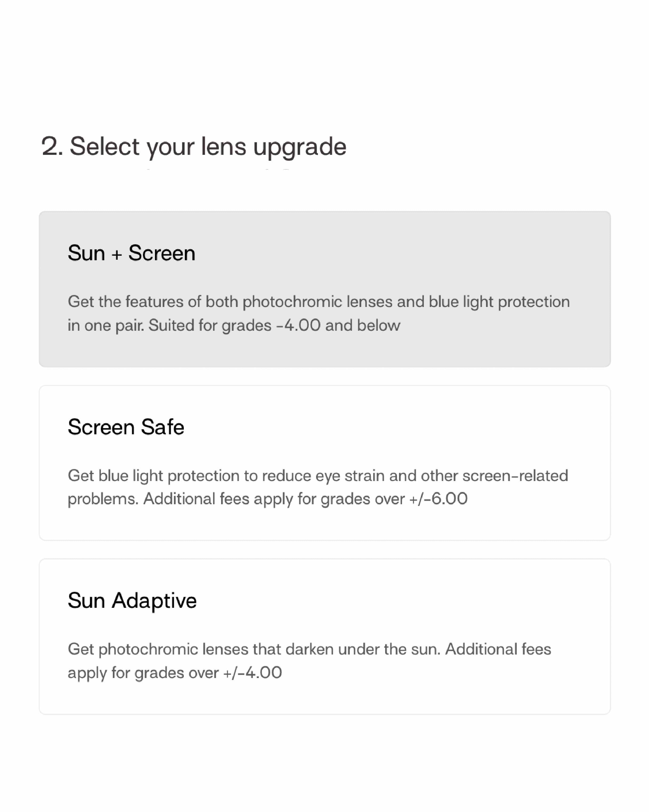Click the step number "2." in the heading
The height and width of the screenshot is (812, 649).
pyautogui.click(x=52, y=146)
